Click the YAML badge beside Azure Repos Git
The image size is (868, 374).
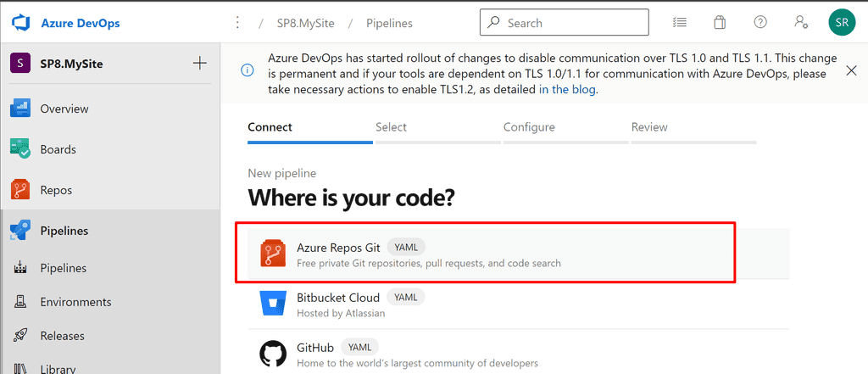[406, 247]
